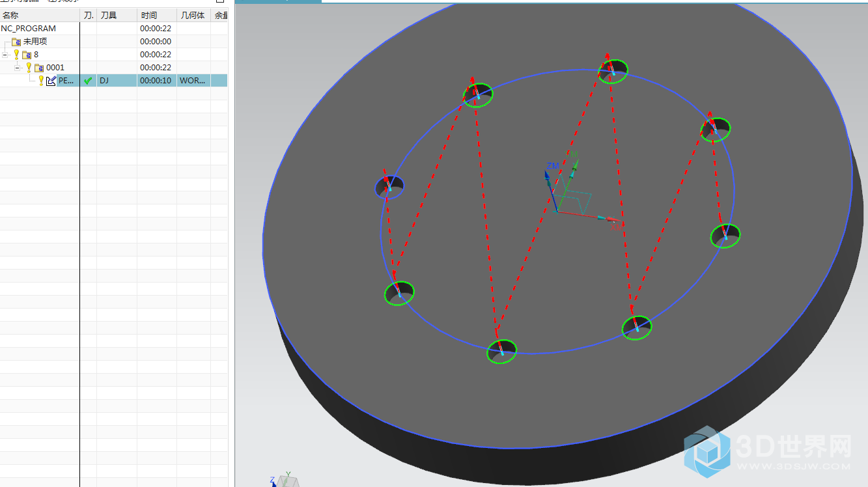Click the 00:00:22 time in group 8 row
The width and height of the screenshot is (868, 487).
click(156, 55)
